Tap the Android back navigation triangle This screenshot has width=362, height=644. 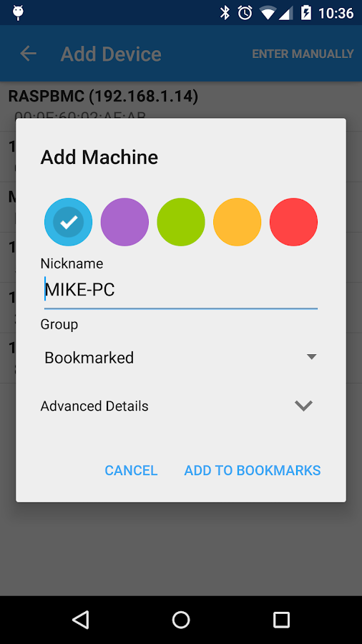tap(80, 620)
